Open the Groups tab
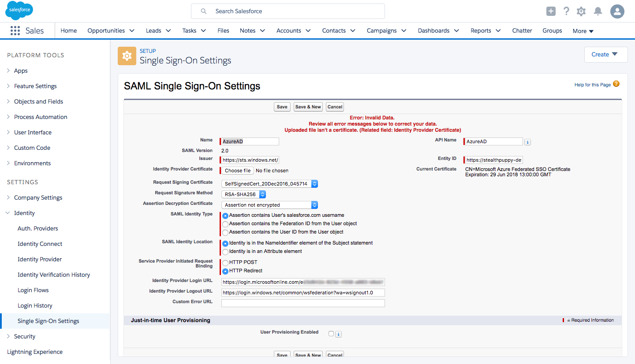 click(552, 31)
